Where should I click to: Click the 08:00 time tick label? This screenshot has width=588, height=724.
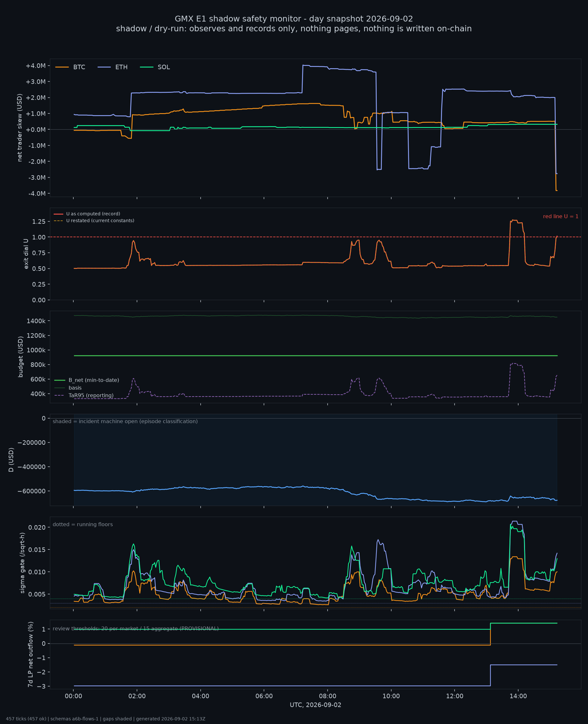pyautogui.click(x=328, y=696)
